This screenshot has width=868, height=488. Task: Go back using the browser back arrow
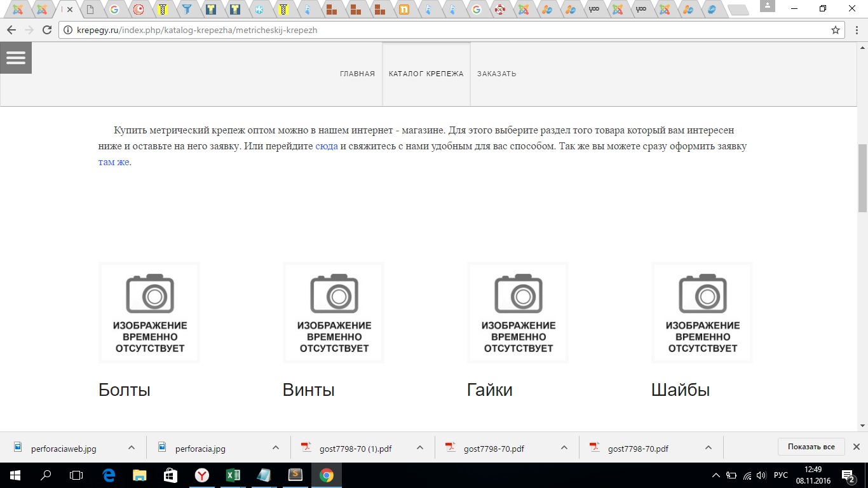(x=11, y=30)
